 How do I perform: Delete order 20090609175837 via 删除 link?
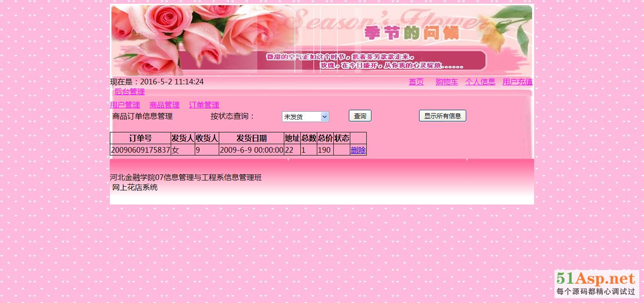pyautogui.click(x=358, y=150)
